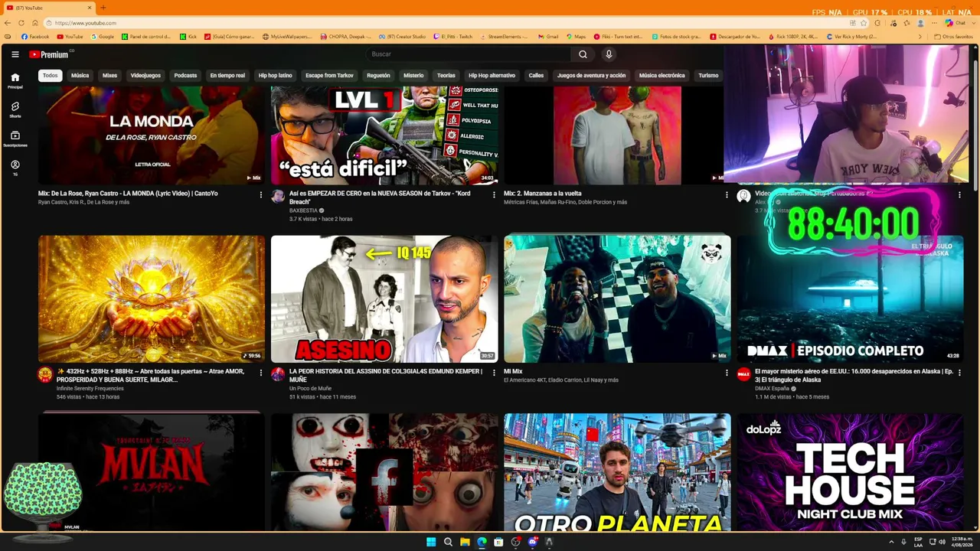
Task: Select the Mixes filter chip
Action: (x=109, y=76)
